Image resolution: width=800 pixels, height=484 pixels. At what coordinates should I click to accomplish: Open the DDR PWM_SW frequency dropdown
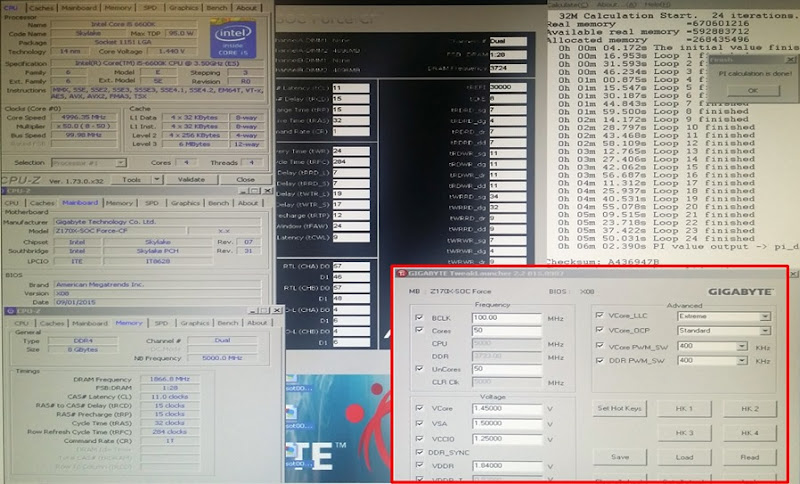(712, 361)
